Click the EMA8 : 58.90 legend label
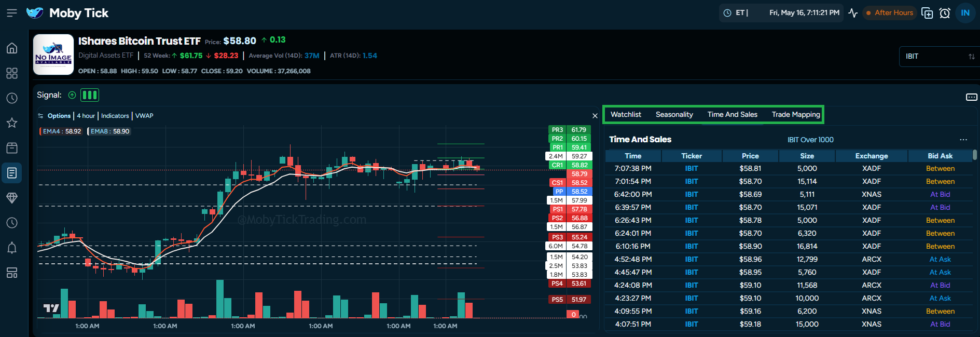 coord(109,131)
